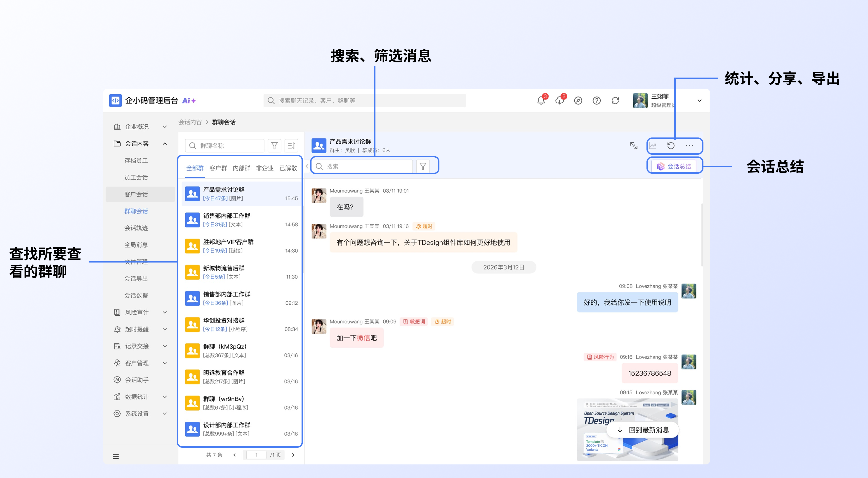The height and width of the screenshot is (478, 868).
Task: Click the 群聊名称 search field
Action: tap(224, 146)
